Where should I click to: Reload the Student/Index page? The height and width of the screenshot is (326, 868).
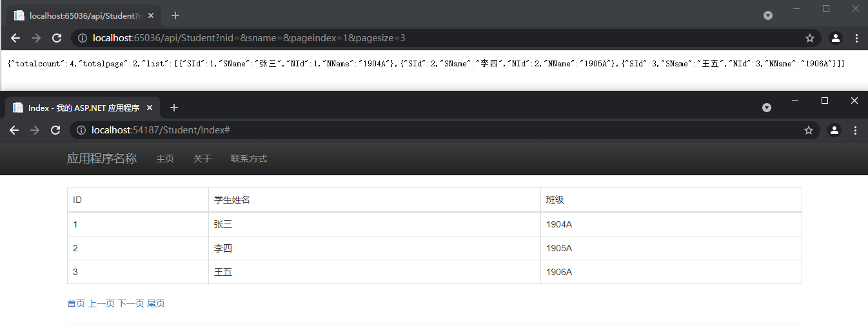pos(55,130)
